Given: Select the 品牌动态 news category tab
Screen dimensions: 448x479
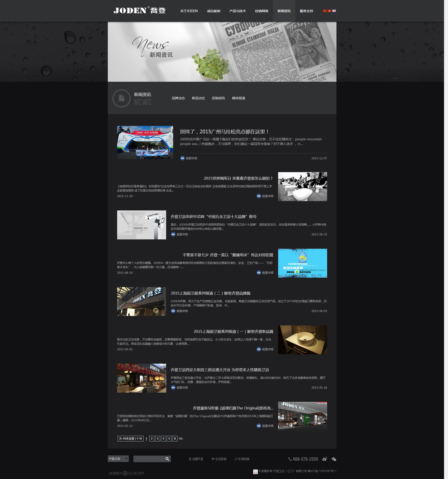Looking at the screenshot, I should coord(178,98).
